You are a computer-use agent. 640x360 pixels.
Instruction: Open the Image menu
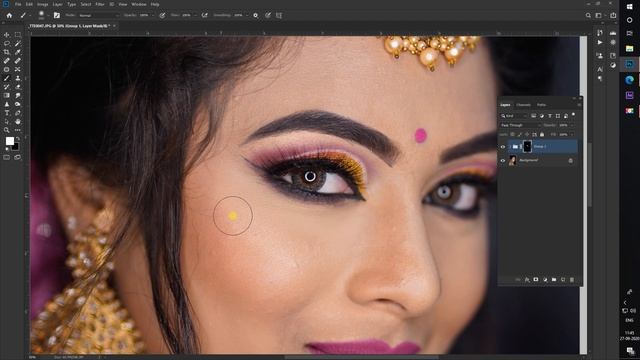(43, 4)
